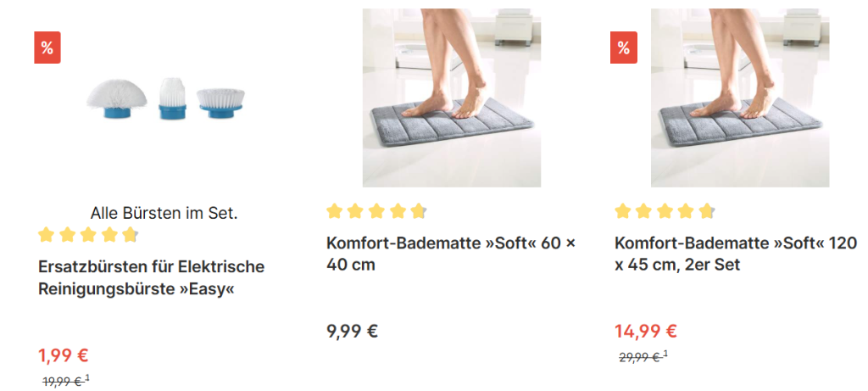The image size is (868, 391).
Task: Click the 9,99 € price
Action: 352,331
